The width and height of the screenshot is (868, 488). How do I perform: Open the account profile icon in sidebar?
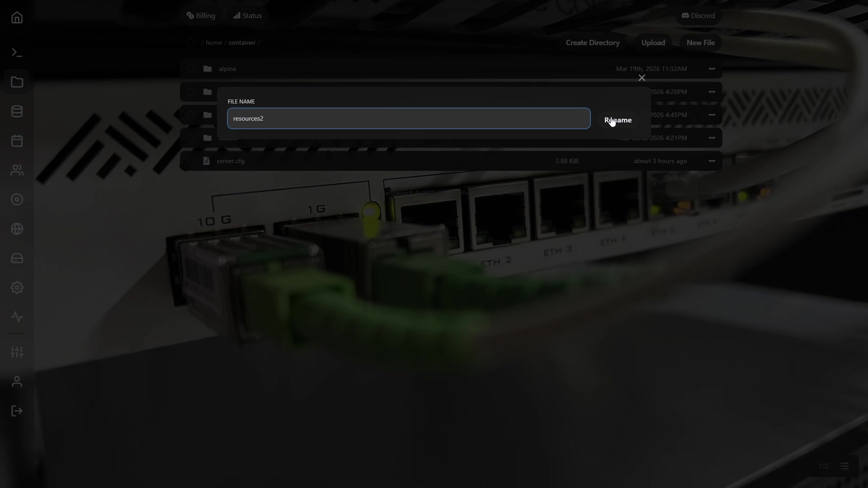tap(17, 382)
